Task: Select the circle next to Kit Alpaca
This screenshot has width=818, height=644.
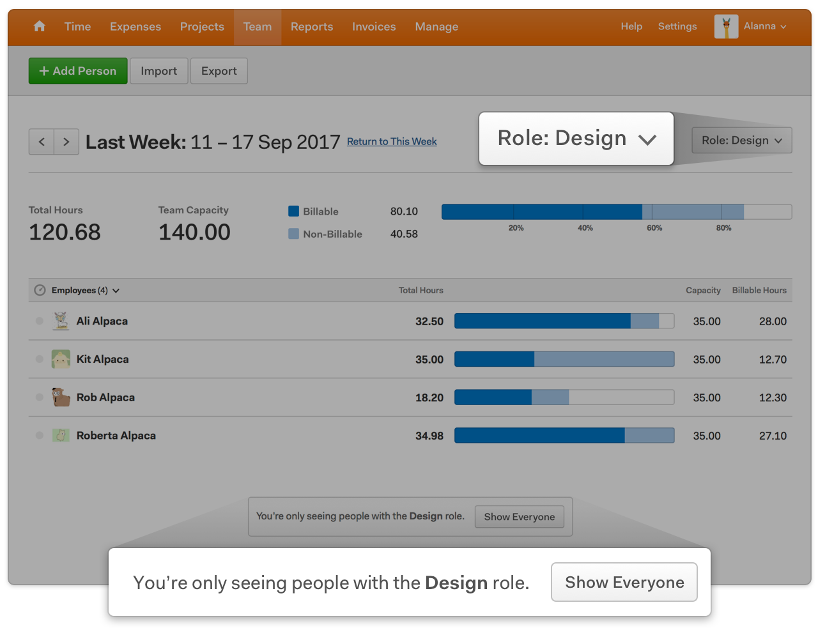Action: 39,359
